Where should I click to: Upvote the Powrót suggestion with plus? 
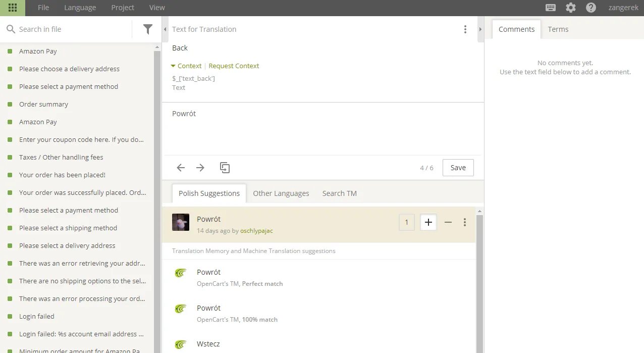[428, 222]
